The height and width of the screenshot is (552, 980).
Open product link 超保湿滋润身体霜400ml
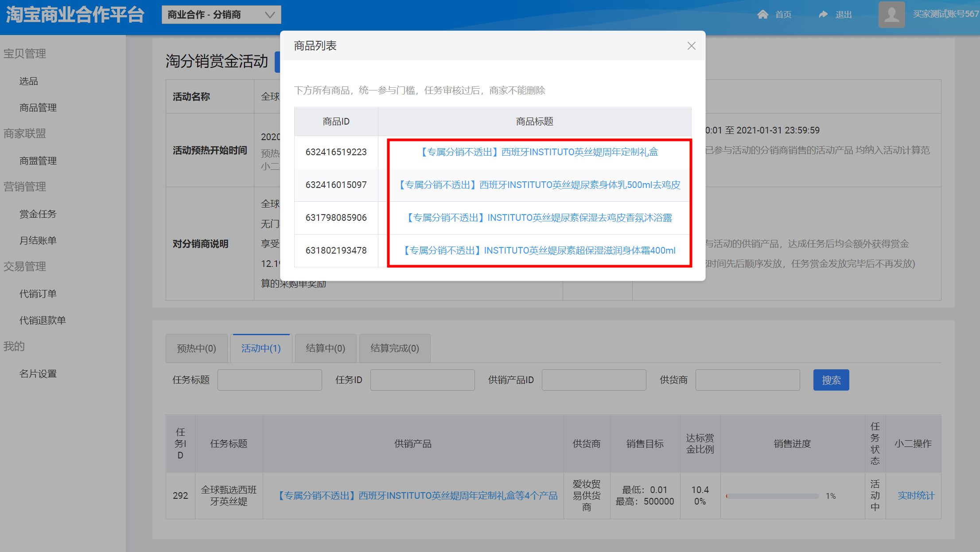[x=538, y=251]
